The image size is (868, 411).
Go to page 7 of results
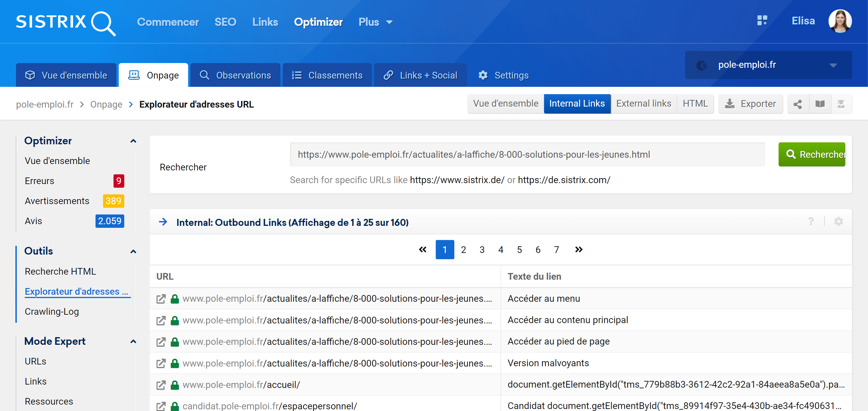tap(556, 250)
